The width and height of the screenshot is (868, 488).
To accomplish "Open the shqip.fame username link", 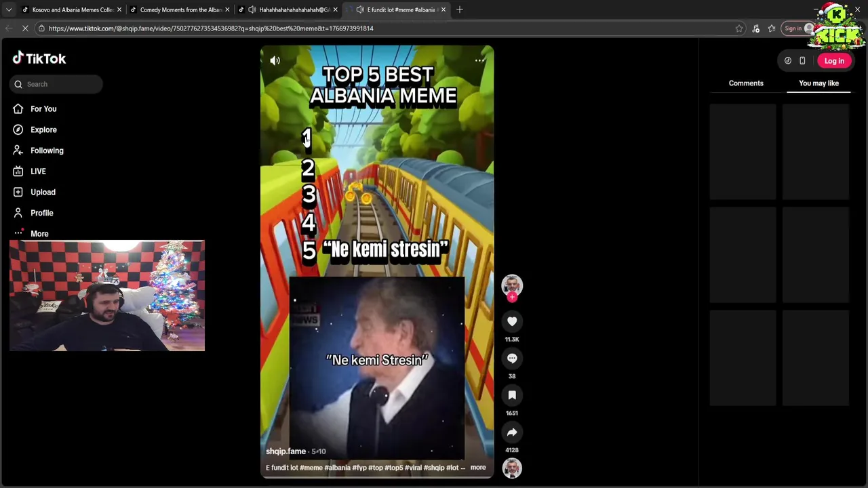I will click(285, 451).
